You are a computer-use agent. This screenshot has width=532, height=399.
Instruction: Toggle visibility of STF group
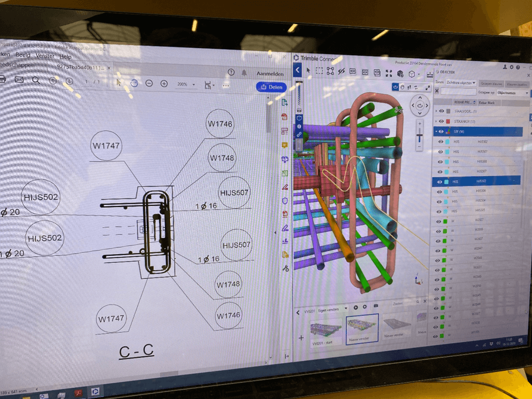[x=440, y=131]
